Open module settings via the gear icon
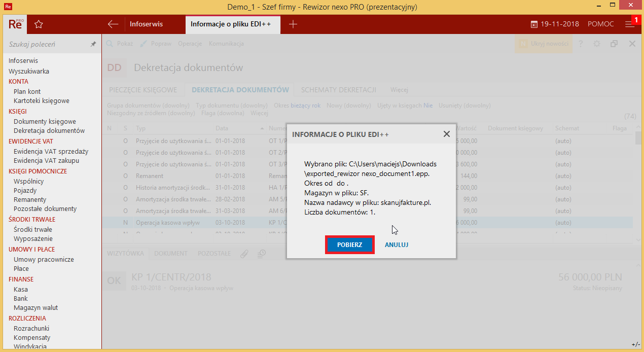 tap(597, 44)
